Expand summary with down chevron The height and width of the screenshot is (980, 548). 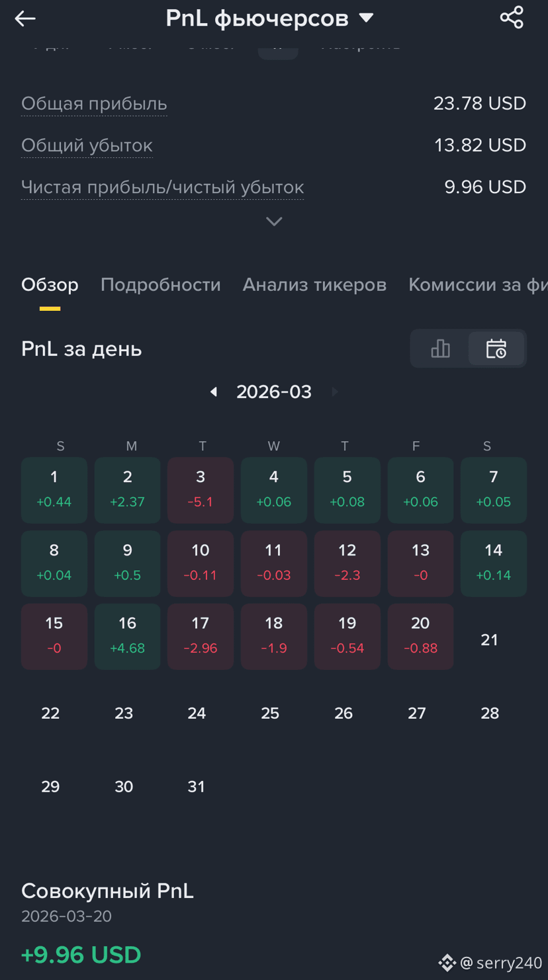click(274, 222)
